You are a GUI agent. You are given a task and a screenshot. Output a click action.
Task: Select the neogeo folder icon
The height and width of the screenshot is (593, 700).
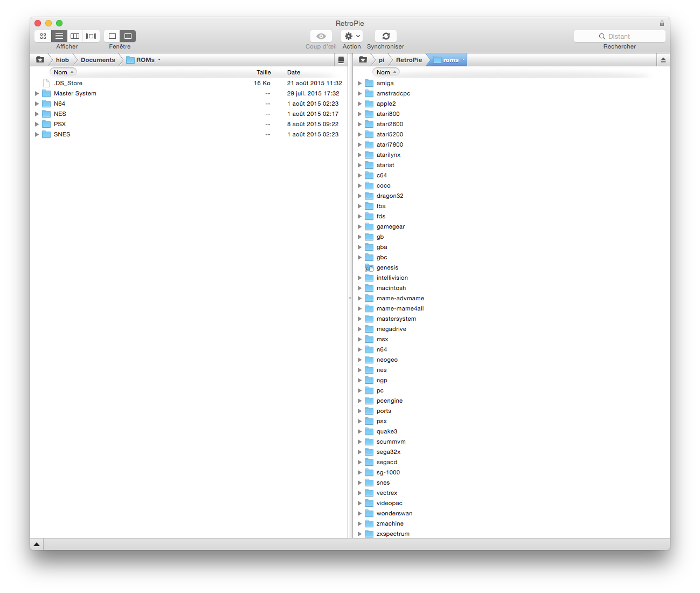tap(369, 360)
